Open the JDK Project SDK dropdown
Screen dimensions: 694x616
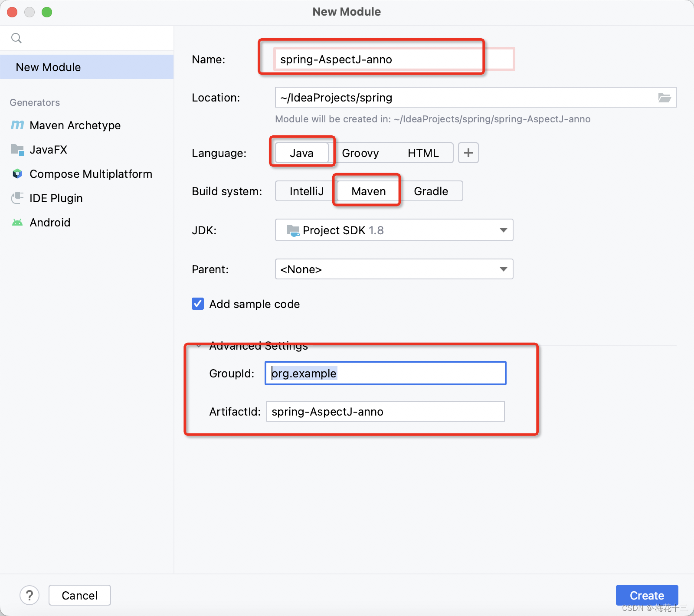point(394,230)
